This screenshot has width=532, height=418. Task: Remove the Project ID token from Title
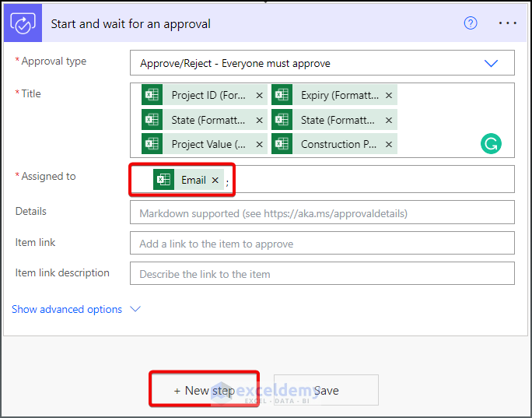click(x=260, y=96)
